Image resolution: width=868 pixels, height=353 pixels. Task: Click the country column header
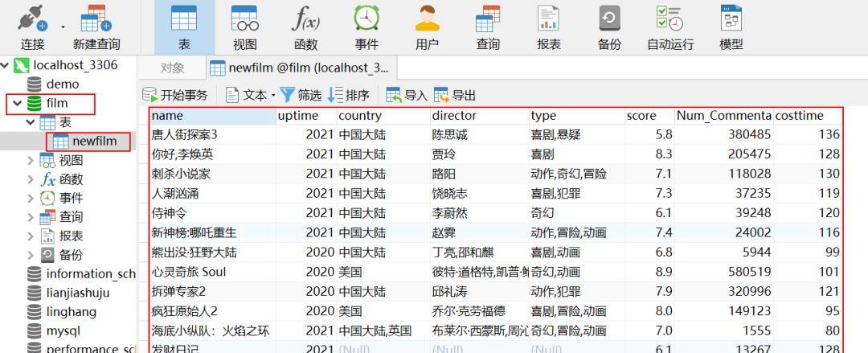383,116
